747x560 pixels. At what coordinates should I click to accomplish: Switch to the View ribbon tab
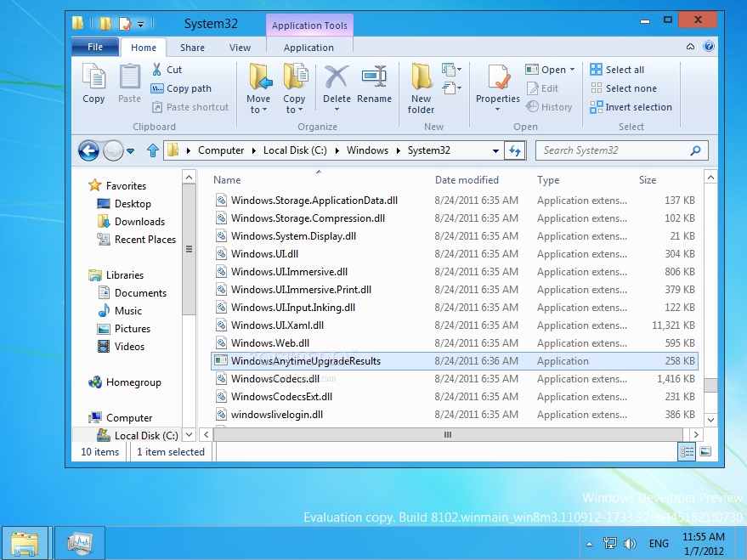click(x=240, y=47)
